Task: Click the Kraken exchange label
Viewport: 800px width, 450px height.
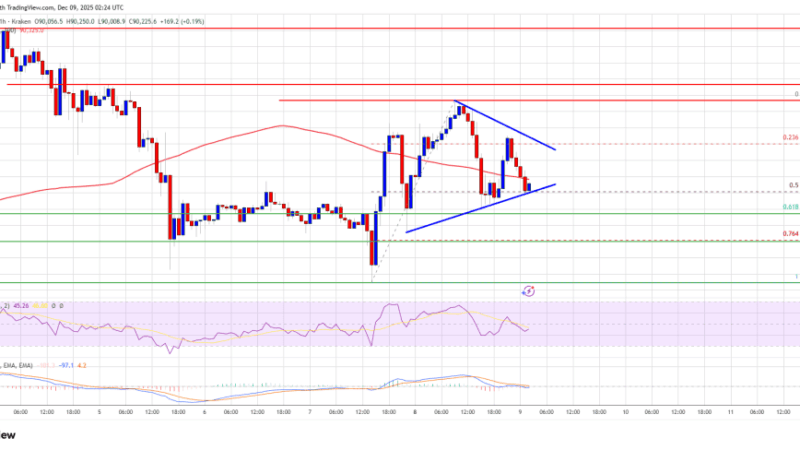Action: pyautogui.click(x=21, y=21)
